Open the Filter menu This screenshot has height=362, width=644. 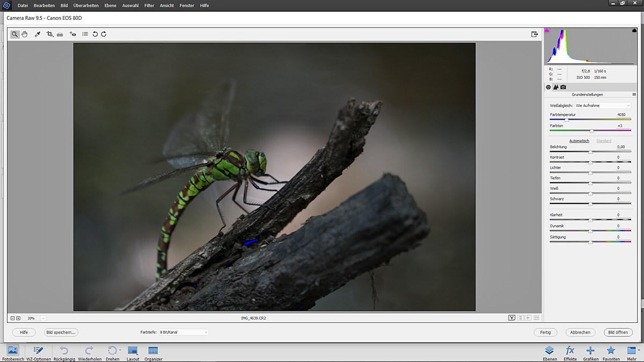[x=149, y=5]
